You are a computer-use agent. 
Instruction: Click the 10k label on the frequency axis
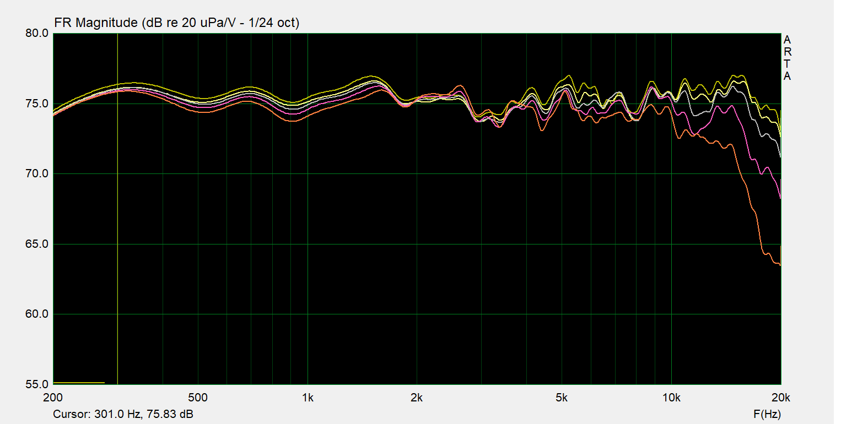(671, 398)
